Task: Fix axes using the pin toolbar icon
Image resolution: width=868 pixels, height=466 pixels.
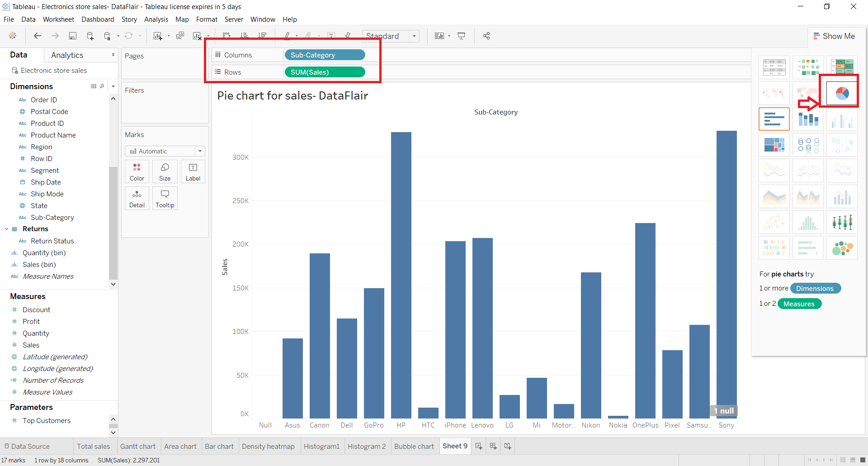Action: (348, 35)
